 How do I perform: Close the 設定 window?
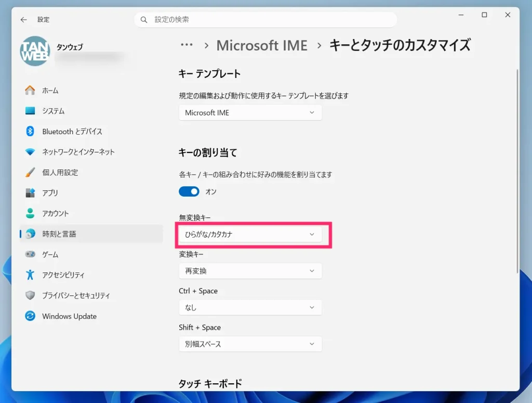[508, 15]
